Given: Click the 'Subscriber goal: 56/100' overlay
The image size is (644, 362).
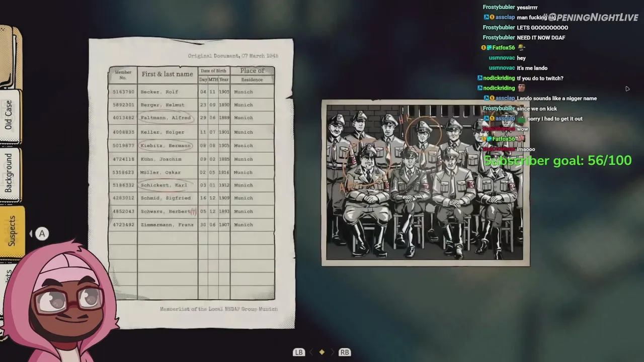Looking at the screenshot, I should tap(557, 160).
